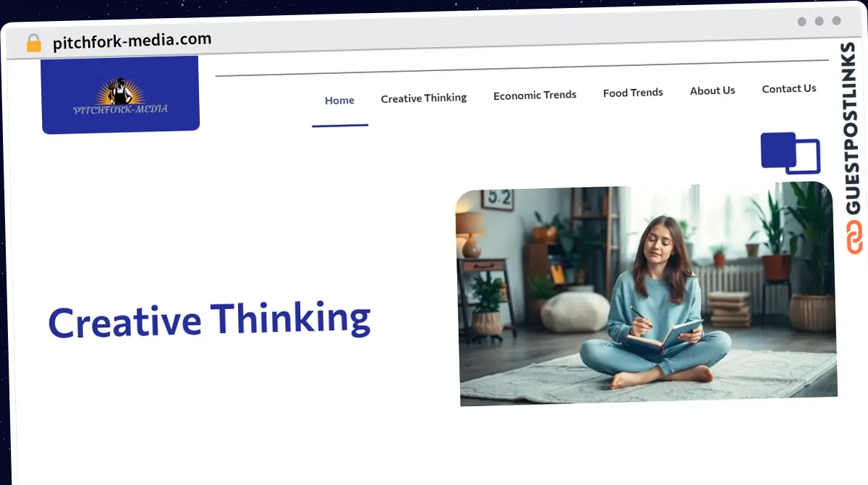Select Food Trends in the navigation
This screenshot has height=485, width=868.
tap(633, 93)
